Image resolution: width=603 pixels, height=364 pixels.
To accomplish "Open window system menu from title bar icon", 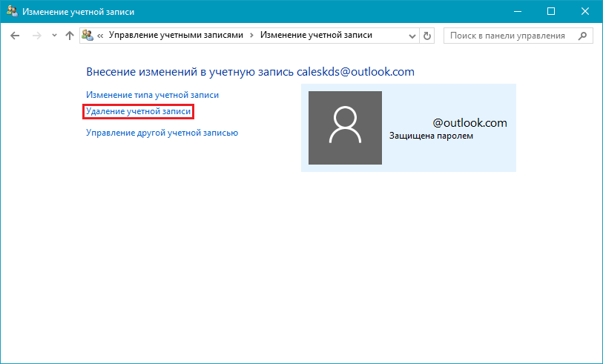I will [10, 11].
